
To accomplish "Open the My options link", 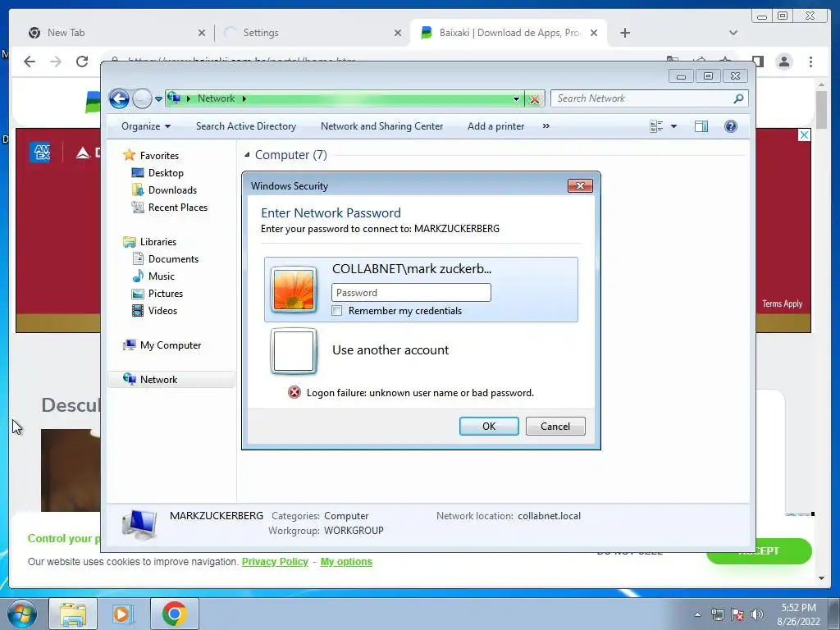I will tap(346, 561).
